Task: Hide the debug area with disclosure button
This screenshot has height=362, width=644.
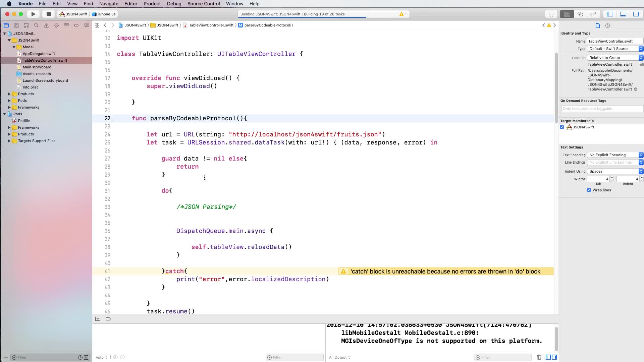Action: (x=98, y=319)
